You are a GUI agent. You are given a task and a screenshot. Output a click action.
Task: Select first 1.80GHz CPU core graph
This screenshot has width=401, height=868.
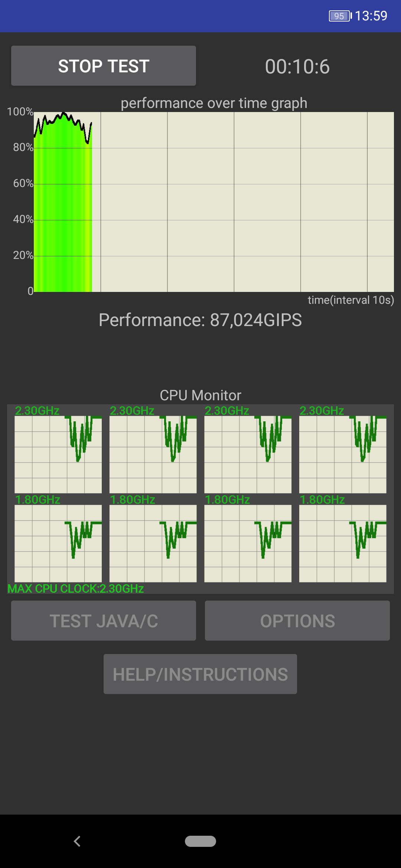[x=58, y=543]
